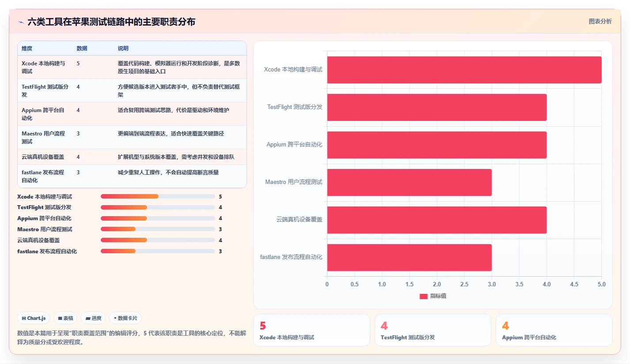
Task: Select the Maestro 用户流程测试 table row name
Action: coord(43,137)
